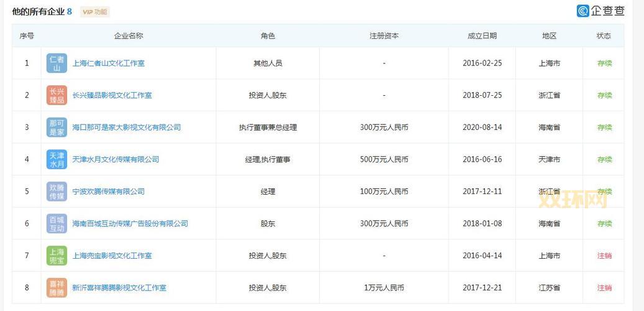
Task: Click the 喜祥腾腾 company logo icon
Action: tap(57, 288)
